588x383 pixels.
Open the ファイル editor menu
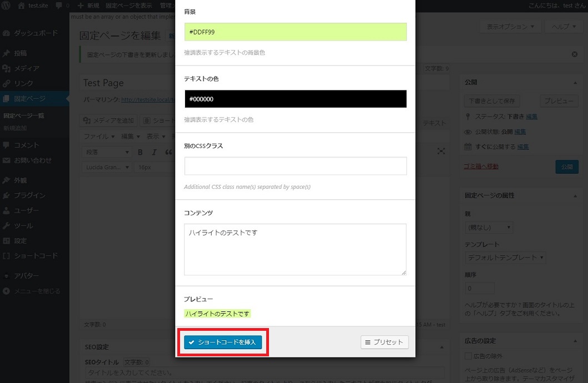point(99,137)
